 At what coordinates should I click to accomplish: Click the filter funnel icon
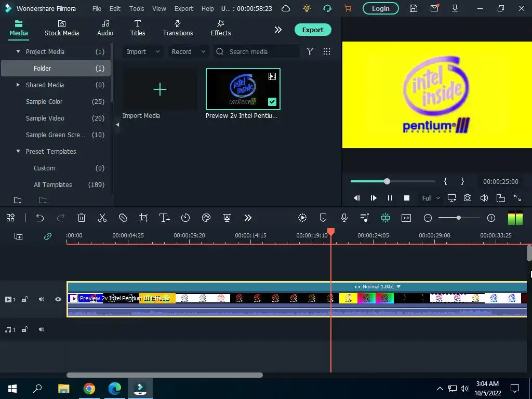click(x=310, y=51)
